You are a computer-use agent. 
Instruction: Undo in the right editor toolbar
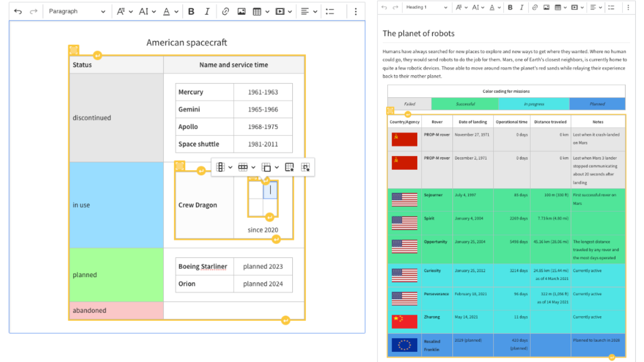coord(384,7)
